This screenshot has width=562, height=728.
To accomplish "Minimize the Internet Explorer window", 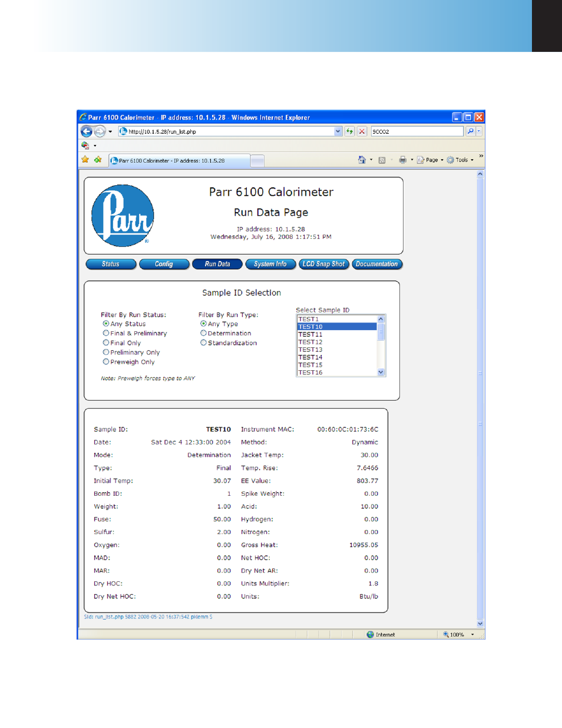I will click(x=457, y=117).
